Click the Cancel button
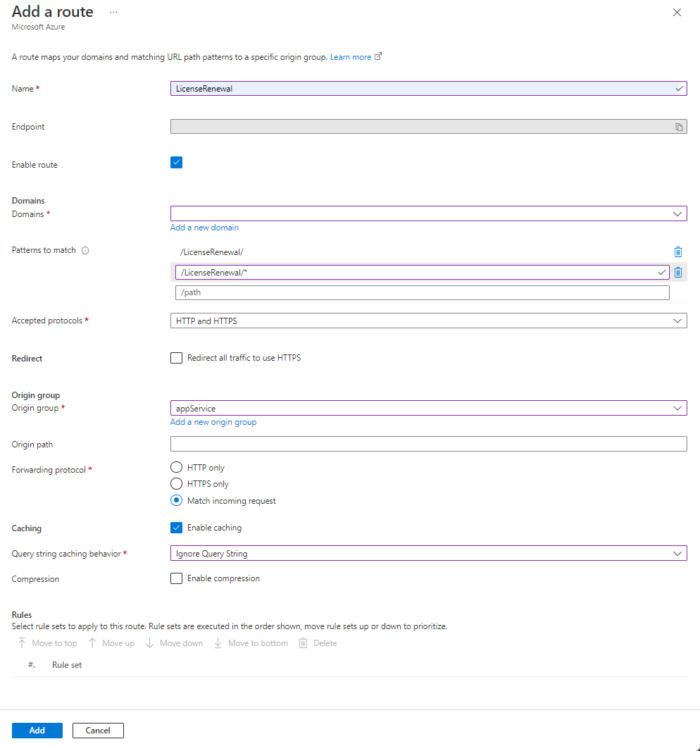The height and width of the screenshot is (751, 700). point(98,731)
